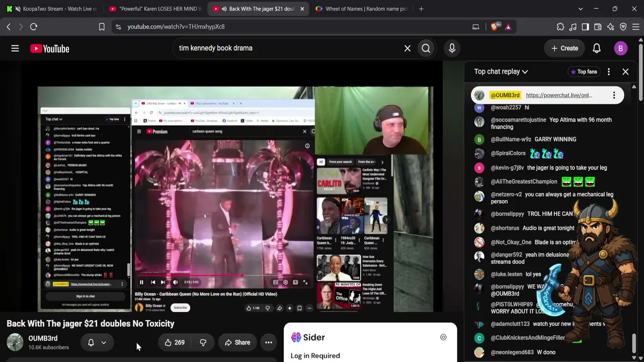View site information icon beside the URL
This screenshot has height=362, width=644.
[118, 27]
